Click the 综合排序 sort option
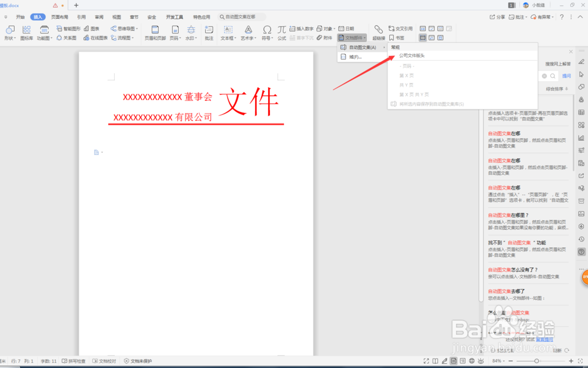This screenshot has height=368, width=588. click(x=557, y=89)
